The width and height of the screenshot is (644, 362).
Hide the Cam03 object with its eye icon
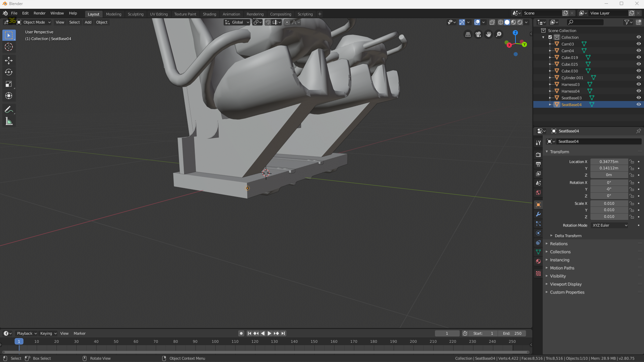pyautogui.click(x=638, y=44)
